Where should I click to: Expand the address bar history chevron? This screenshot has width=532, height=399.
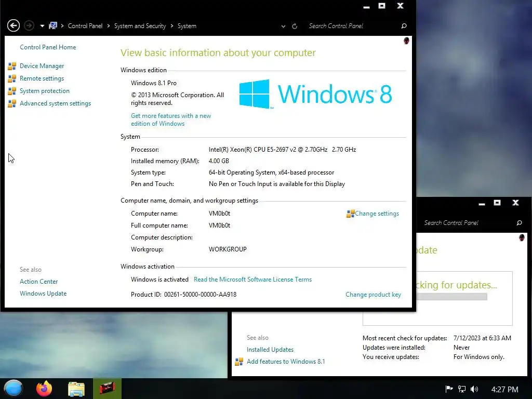click(283, 26)
